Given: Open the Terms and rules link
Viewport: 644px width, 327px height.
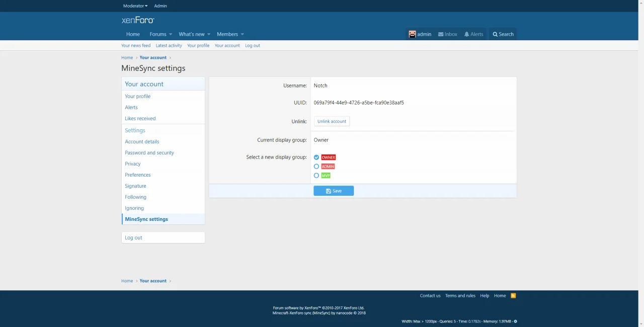Looking at the screenshot, I should tap(460, 295).
